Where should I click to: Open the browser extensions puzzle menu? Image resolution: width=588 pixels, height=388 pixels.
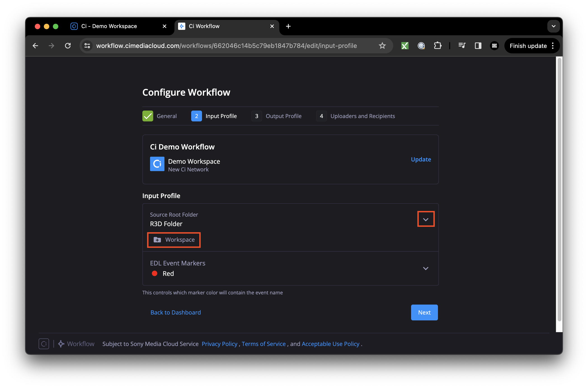click(438, 45)
